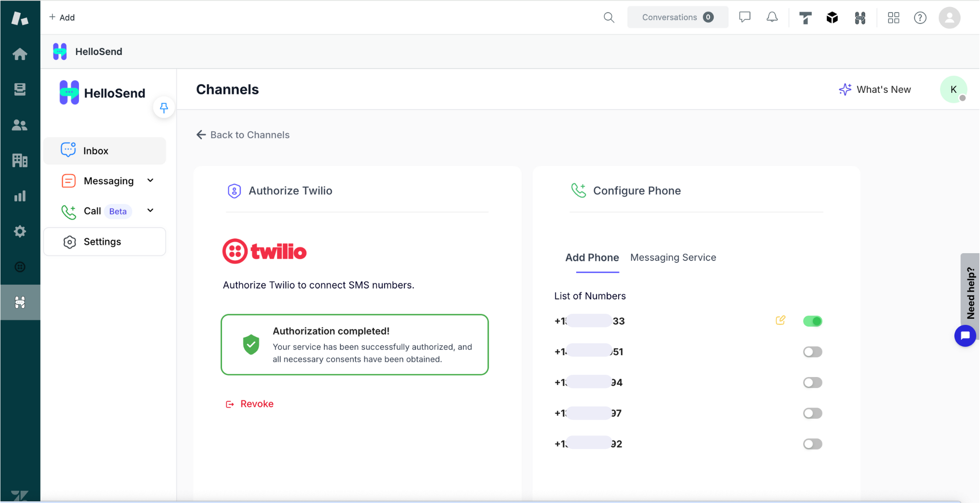Click the HelloSend app tab header
980x503 pixels.
(x=88, y=51)
